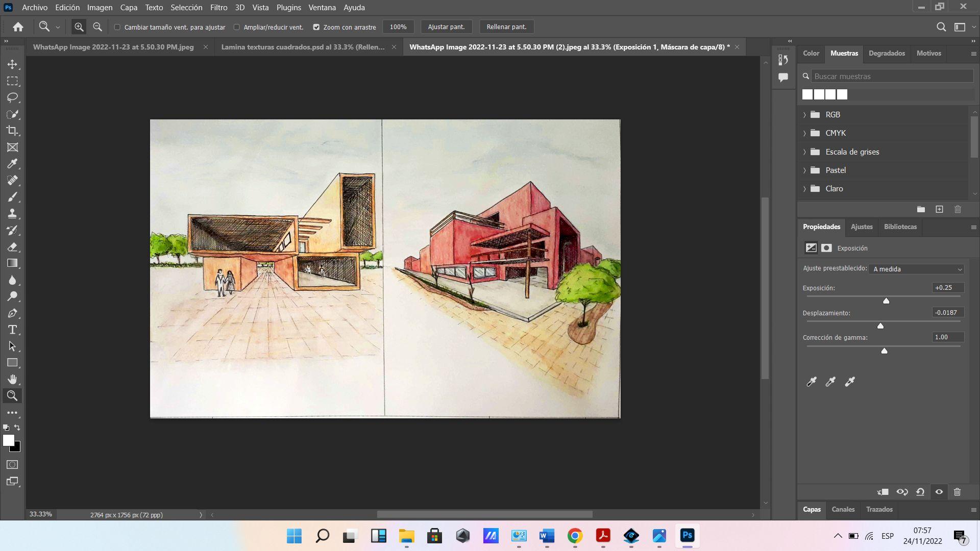The height and width of the screenshot is (551, 980).
Task: Select the Clone Stamp tool
Action: 12,214
